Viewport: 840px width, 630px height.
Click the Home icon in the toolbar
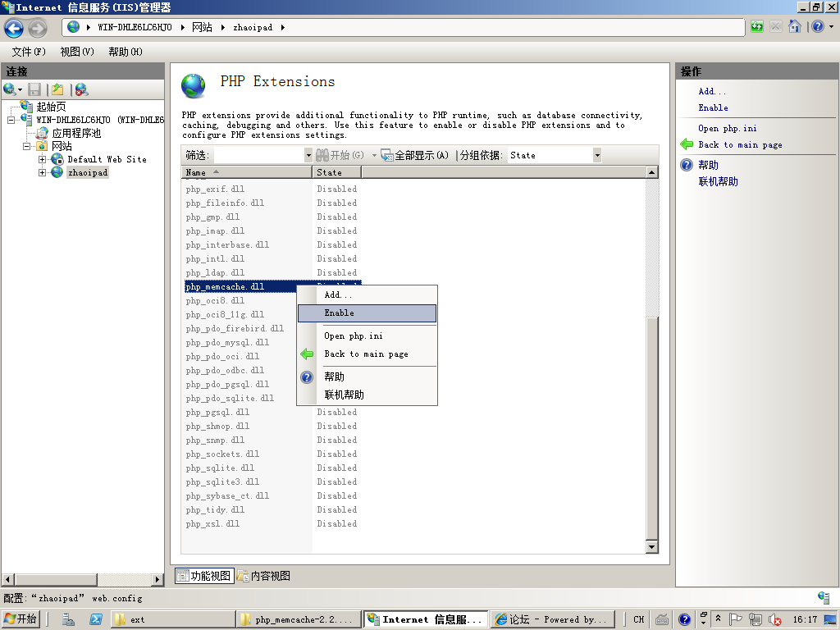(x=794, y=26)
